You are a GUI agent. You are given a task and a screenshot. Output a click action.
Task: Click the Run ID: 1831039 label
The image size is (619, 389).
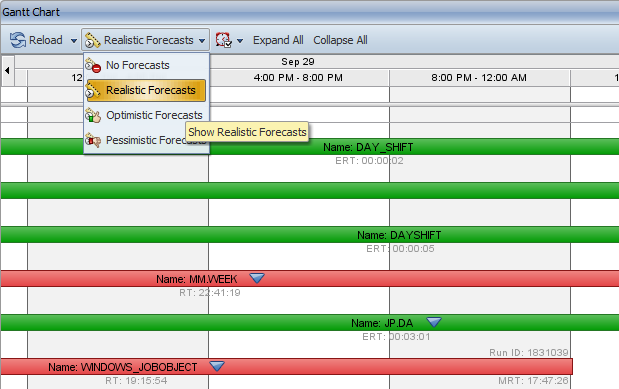pos(529,353)
